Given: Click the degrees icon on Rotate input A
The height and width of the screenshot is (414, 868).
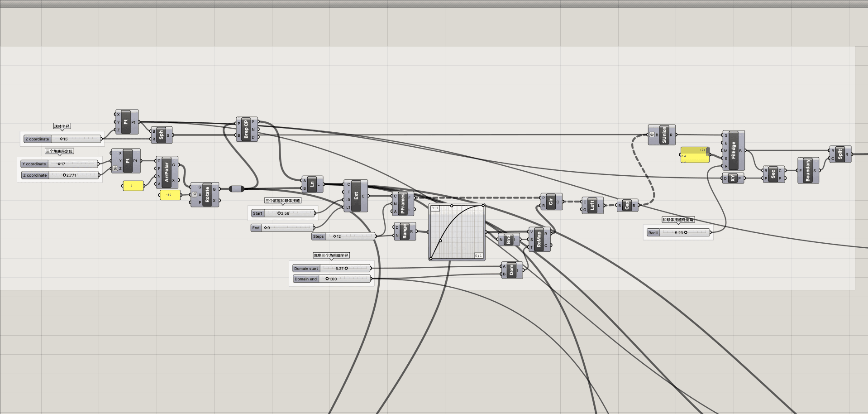Looking at the screenshot, I should click(195, 194).
